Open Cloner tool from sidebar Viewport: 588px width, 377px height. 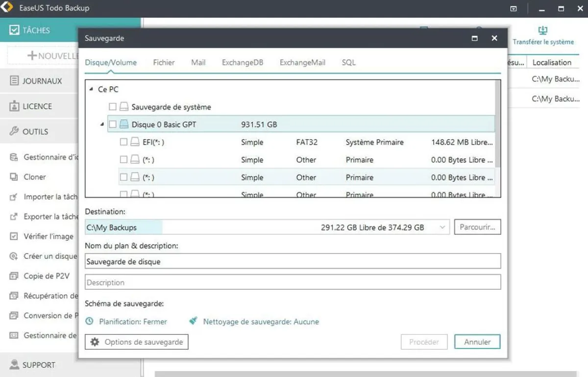(x=35, y=177)
